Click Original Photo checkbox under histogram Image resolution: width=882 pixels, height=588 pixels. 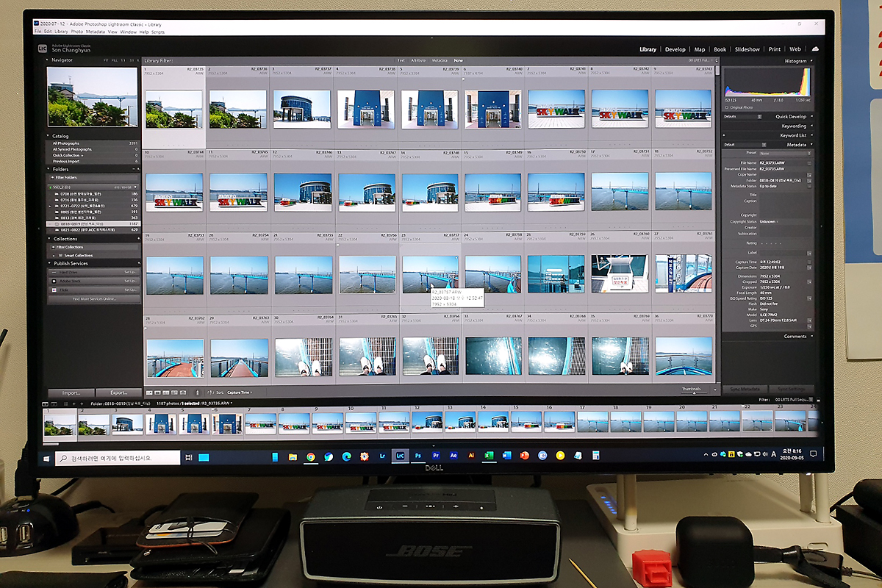tap(728, 107)
